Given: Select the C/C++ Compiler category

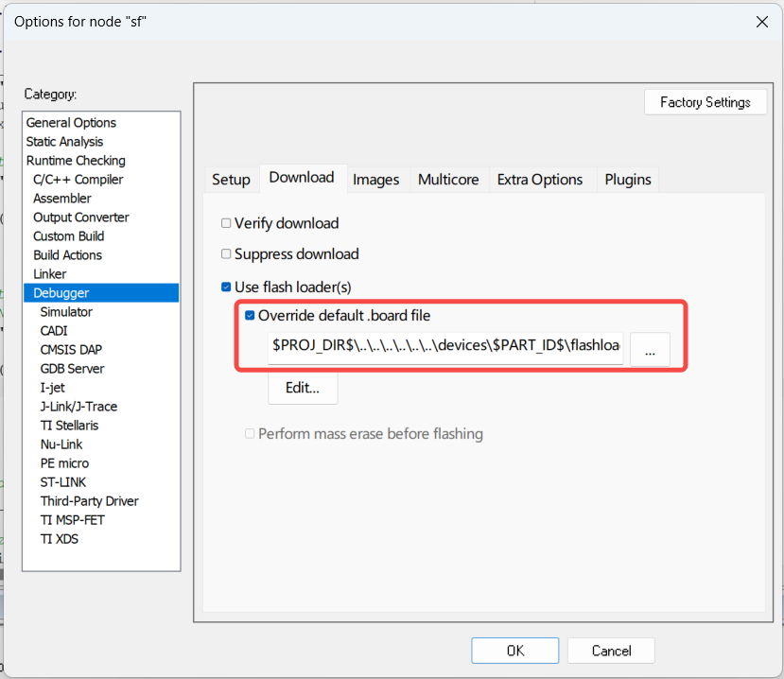Looking at the screenshot, I should (78, 180).
